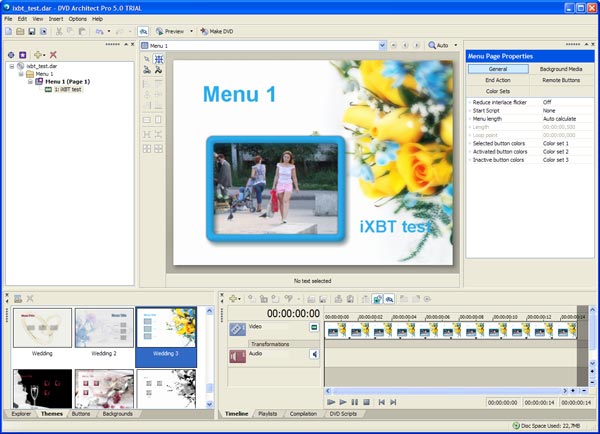The width and height of the screenshot is (600, 434).
Task: Click the green insert icon above project tree
Action: (37, 54)
